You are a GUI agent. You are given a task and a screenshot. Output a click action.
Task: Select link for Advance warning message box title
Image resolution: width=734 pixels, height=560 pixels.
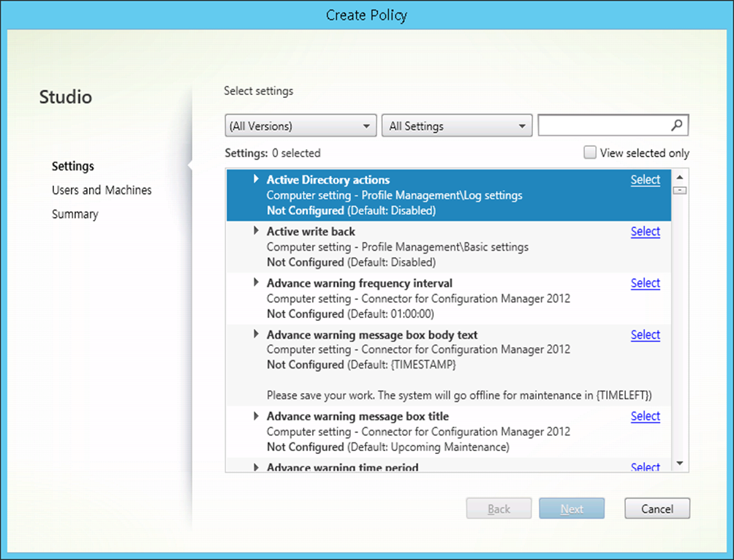(645, 416)
